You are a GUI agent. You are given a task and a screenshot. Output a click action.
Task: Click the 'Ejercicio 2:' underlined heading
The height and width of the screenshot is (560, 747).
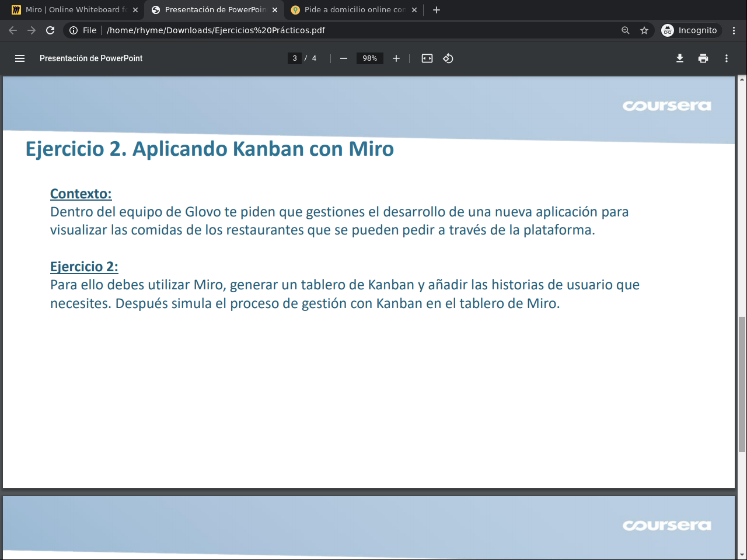[x=84, y=267]
